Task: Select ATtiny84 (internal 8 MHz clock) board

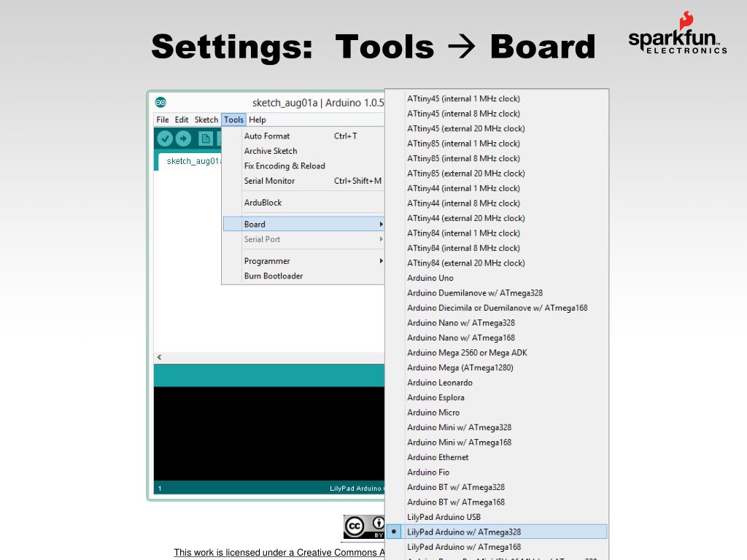Action: pyautogui.click(x=497, y=248)
